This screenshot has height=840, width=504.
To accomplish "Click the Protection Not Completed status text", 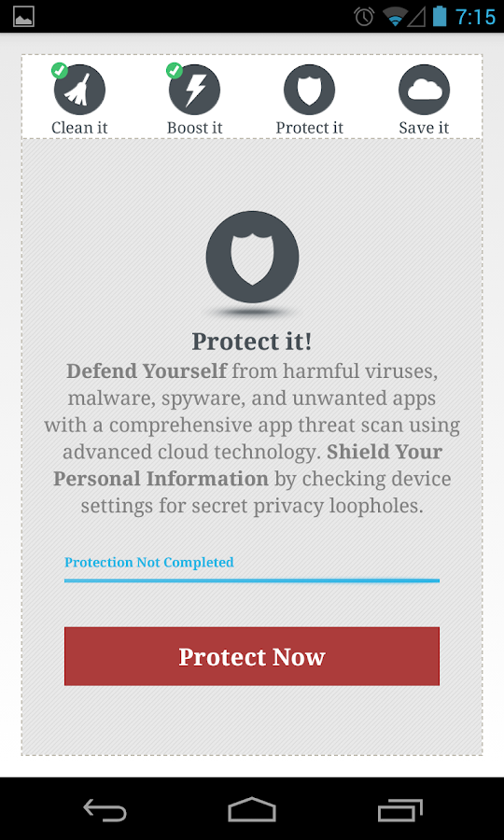I will (149, 562).
